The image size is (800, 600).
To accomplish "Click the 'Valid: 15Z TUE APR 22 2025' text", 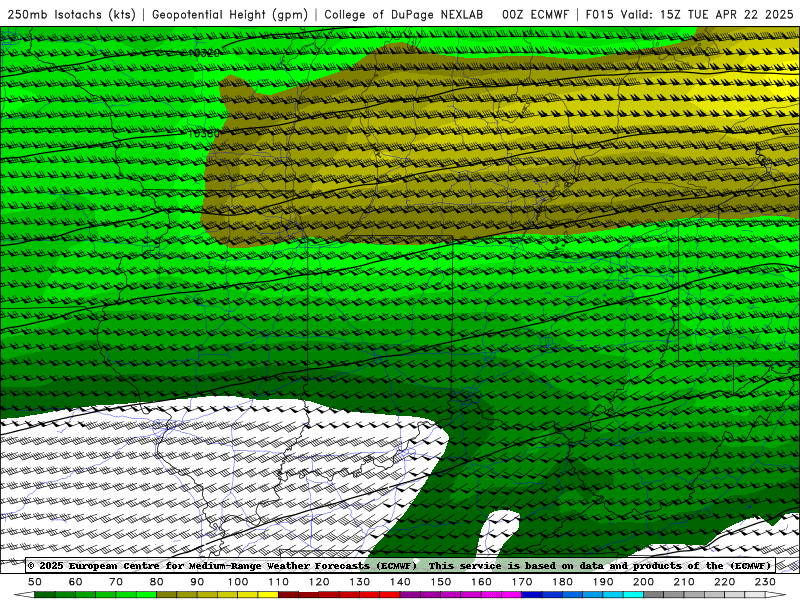I will click(x=708, y=14).
